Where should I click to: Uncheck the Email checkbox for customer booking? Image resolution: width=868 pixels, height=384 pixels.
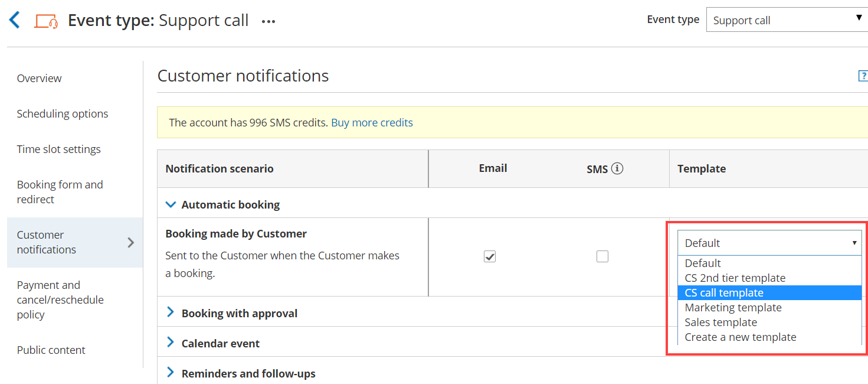(490, 256)
